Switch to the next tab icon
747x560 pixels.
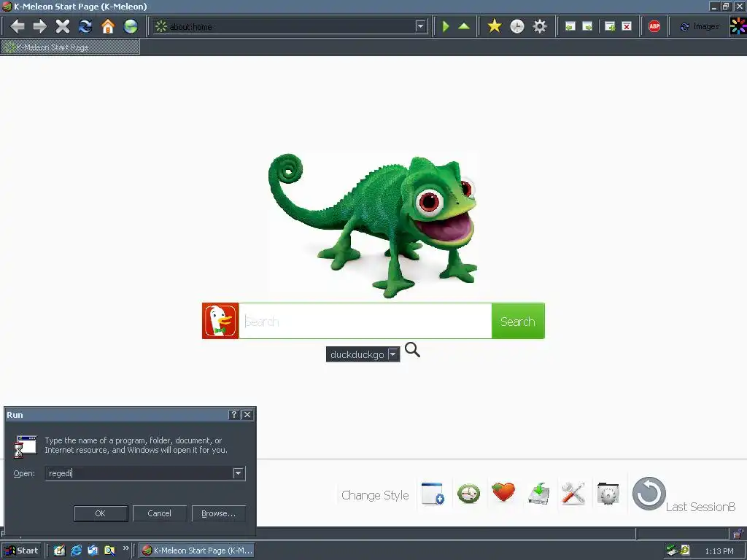click(x=587, y=26)
